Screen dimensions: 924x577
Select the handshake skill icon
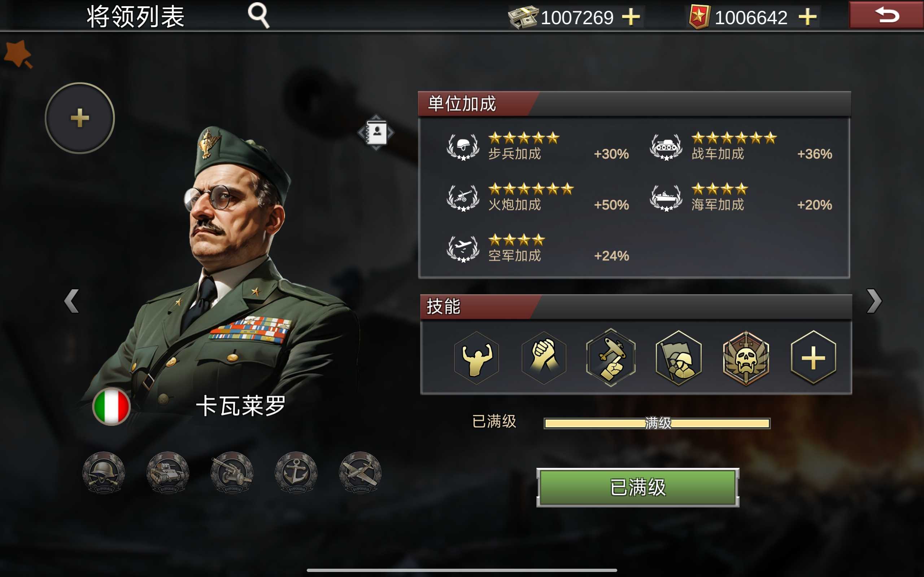coord(544,358)
